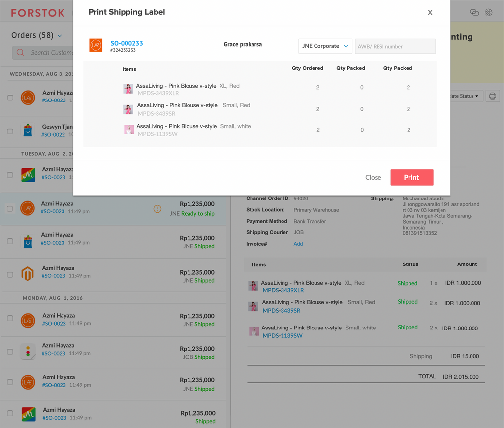Expand the Orders (58) filter dropdown
This screenshot has width=504, height=428.
pyautogui.click(x=60, y=36)
